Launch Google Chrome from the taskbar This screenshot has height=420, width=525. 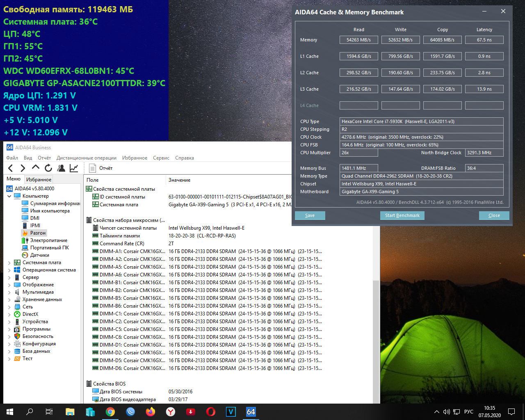pyautogui.click(x=110, y=412)
